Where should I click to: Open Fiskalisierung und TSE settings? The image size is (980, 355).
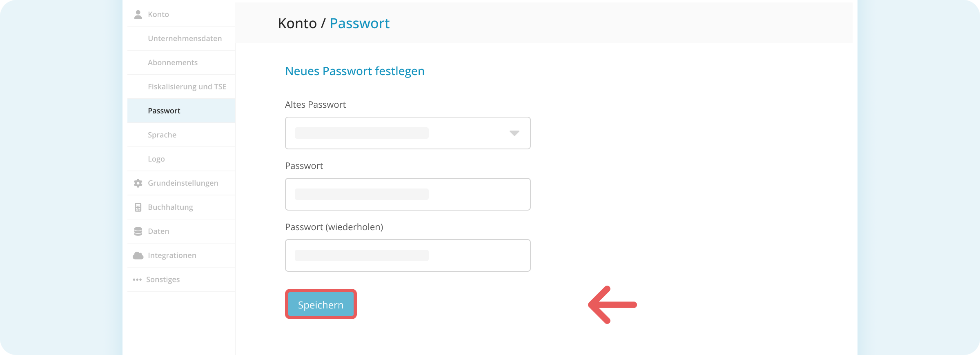coord(187,86)
